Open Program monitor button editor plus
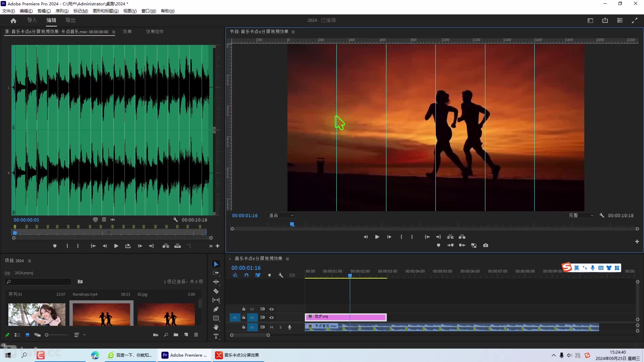This screenshot has width=644, height=362. tap(637, 241)
